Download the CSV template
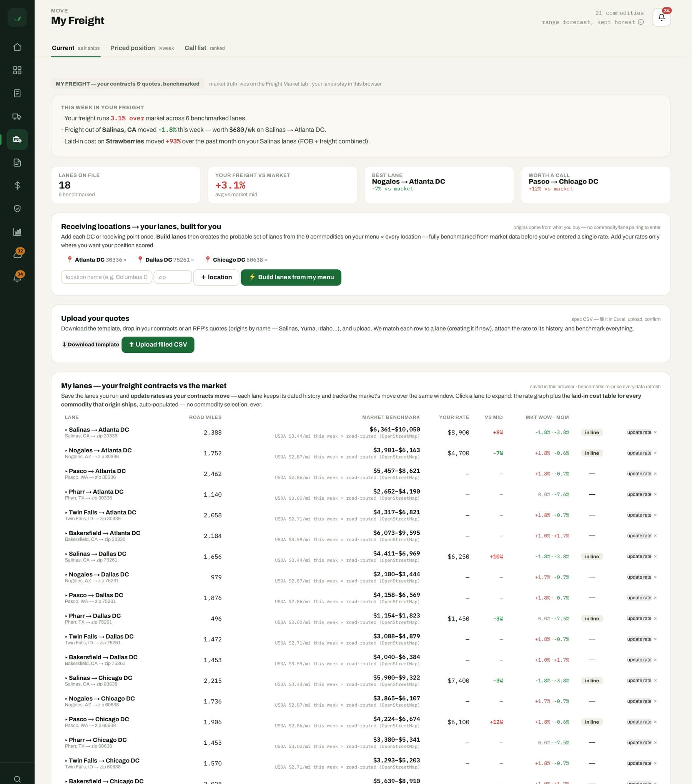This screenshot has width=692, height=784. click(x=91, y=345)
